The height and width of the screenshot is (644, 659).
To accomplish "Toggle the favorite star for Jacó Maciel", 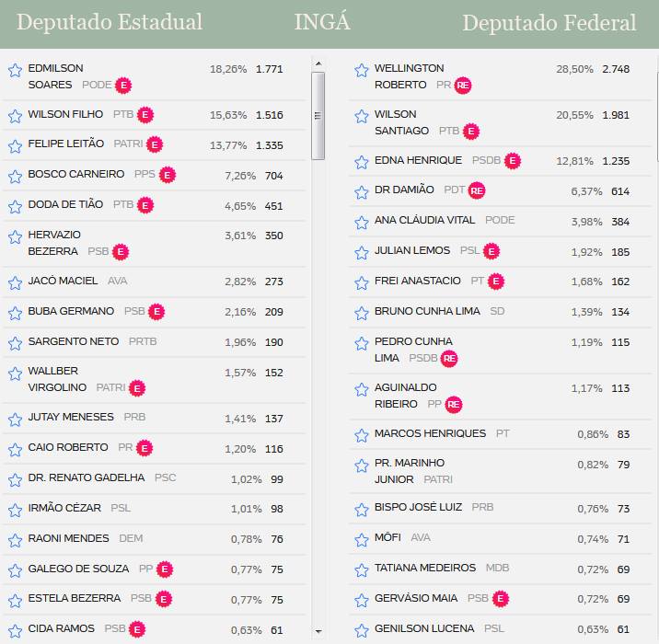I will tap(15, 282).
